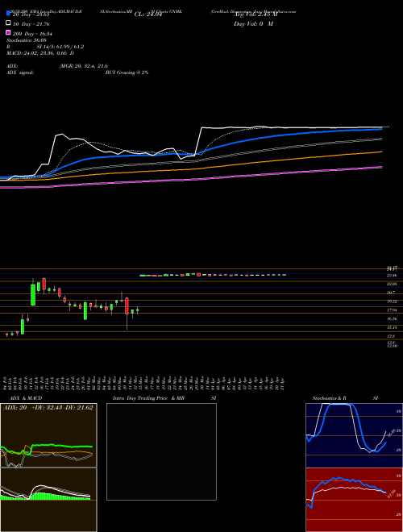The image size is (403, 532).
Task: Click the 'Intra Day Trading Price & MR' title
Action: [x=148, y=398]
